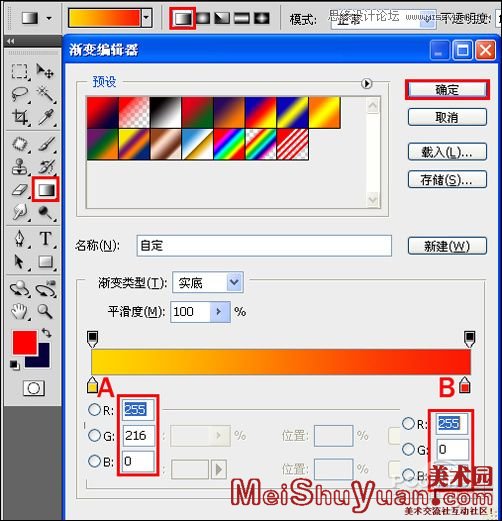Choose Reflected Gradient style in options bar
Viewport: 502px width, 521px height.
(x=242, y=18)
